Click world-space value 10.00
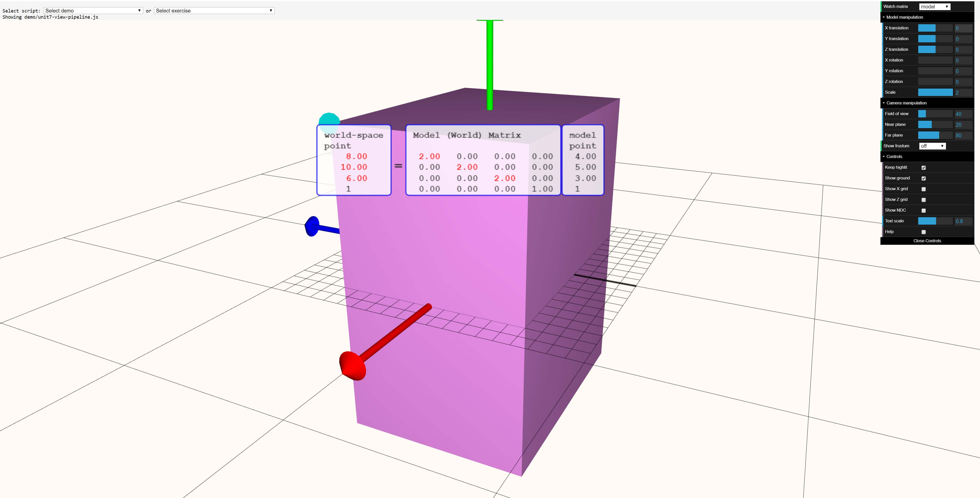Screen dimensions: 980x498 click(354, 167)
